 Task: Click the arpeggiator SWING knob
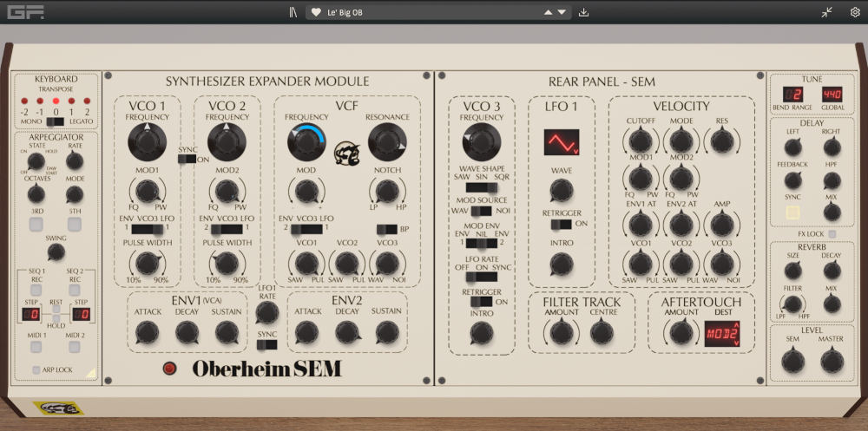click(56, 252)
